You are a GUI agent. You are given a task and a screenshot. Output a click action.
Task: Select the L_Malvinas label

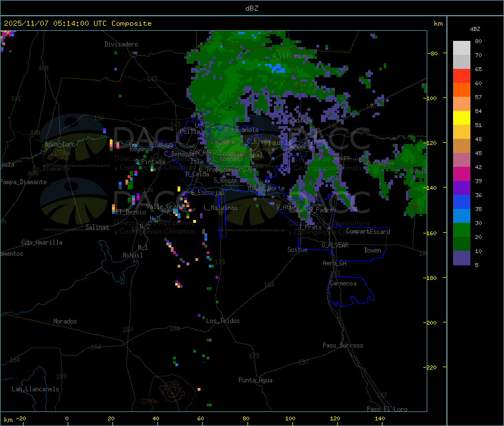pyautogui.click(x=221, y=208)
